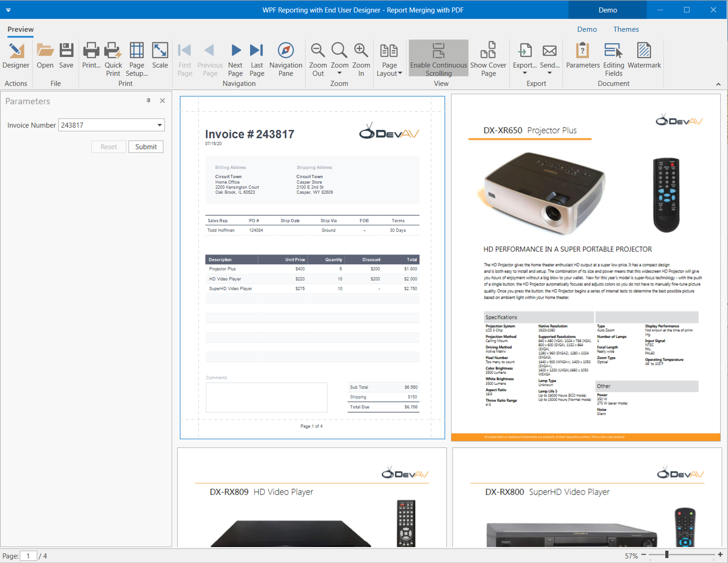Viewport: 728px width, 563px height.
Task: Save the report document
Action: pyautogui.click(x=66, y=56)
